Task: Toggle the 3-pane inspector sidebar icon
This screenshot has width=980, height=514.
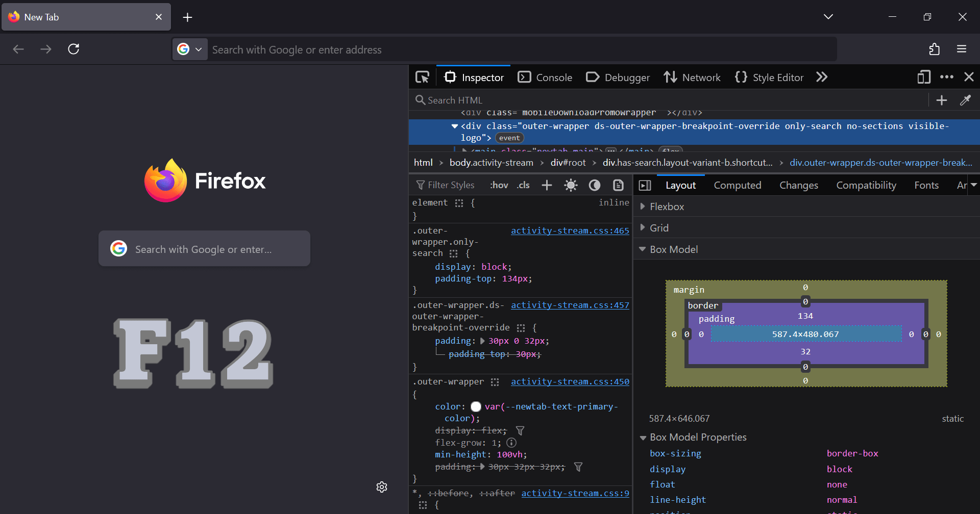Action: (x=645, y=185)
